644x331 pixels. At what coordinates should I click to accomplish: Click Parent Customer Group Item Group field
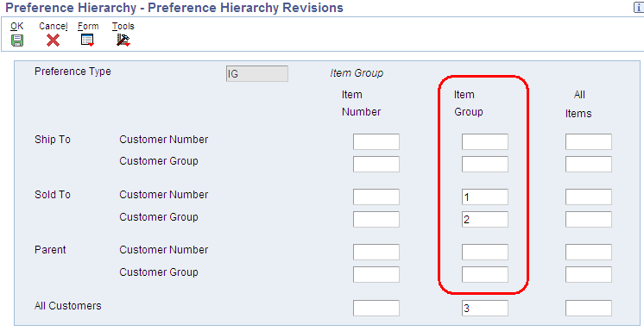point(485,274)
